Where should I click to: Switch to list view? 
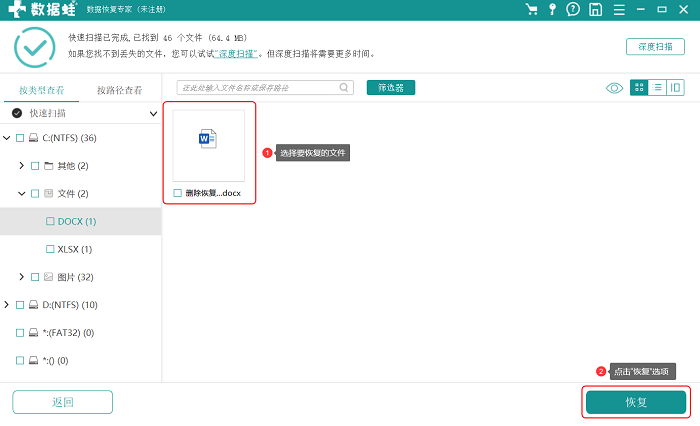click(x=657, y=88)
